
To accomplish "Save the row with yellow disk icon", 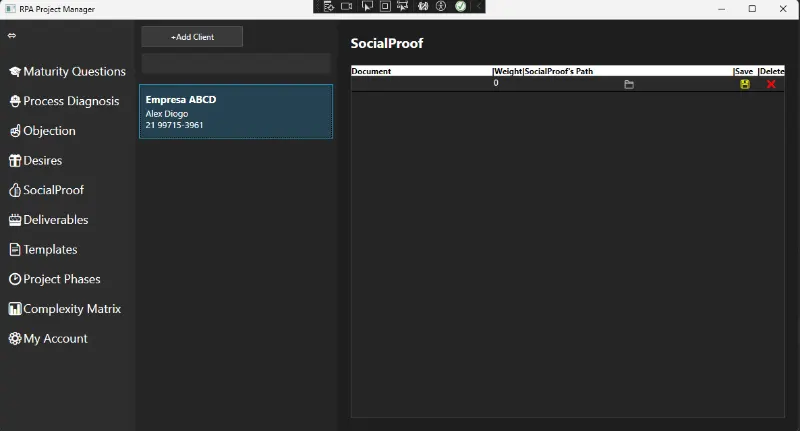I will (x=745, y=84).
